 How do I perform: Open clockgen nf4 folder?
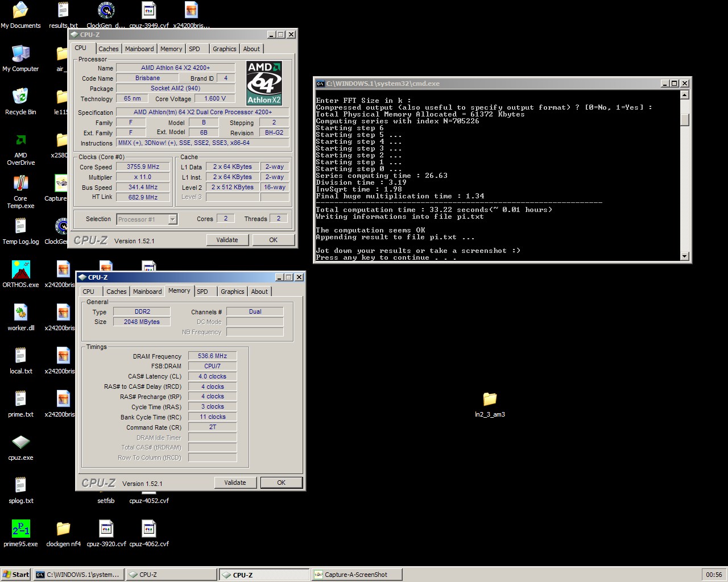[63, 534]
